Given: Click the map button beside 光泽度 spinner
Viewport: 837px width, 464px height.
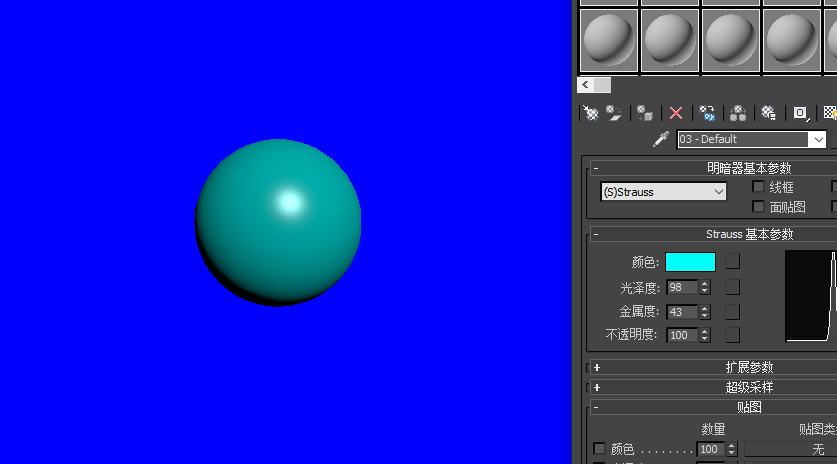Looking at the screenshot, I should [x=732, y=287].
